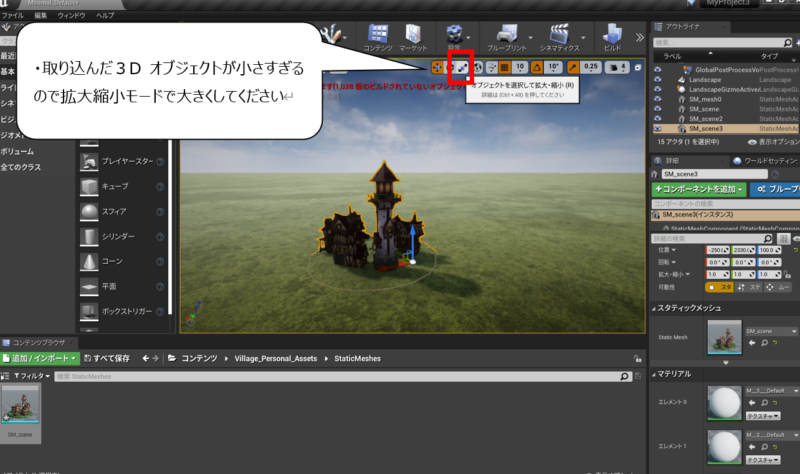Open the Marketplace toolbar button
The image size is (800, 474).
[413, 37]
